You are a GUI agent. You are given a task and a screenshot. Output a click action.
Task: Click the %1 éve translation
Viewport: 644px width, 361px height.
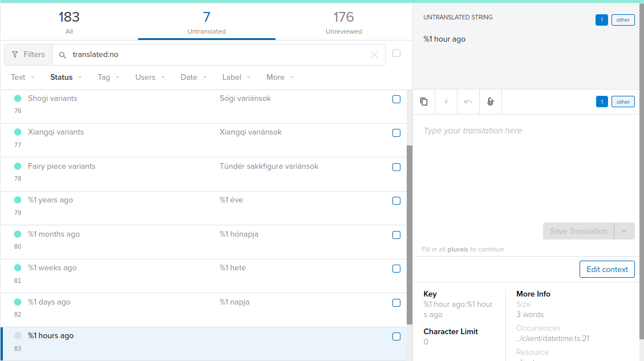pyautogui.click(x=231, y=200)
